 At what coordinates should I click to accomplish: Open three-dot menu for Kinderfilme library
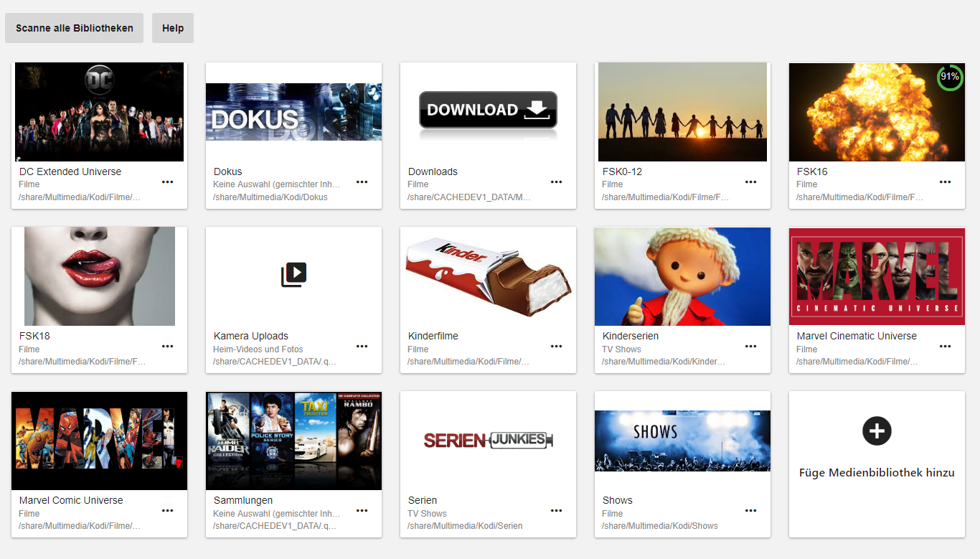click(556, 347)
